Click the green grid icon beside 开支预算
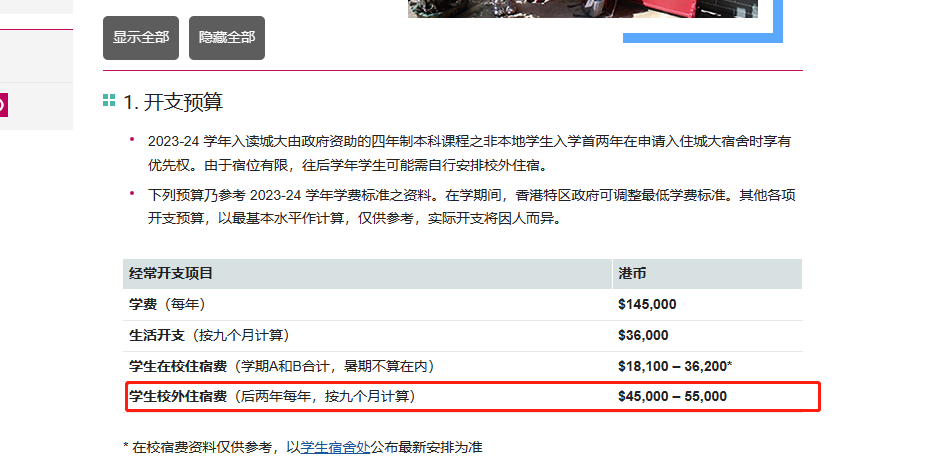This screenshot has width=942, height=470. tap(109, 101)
